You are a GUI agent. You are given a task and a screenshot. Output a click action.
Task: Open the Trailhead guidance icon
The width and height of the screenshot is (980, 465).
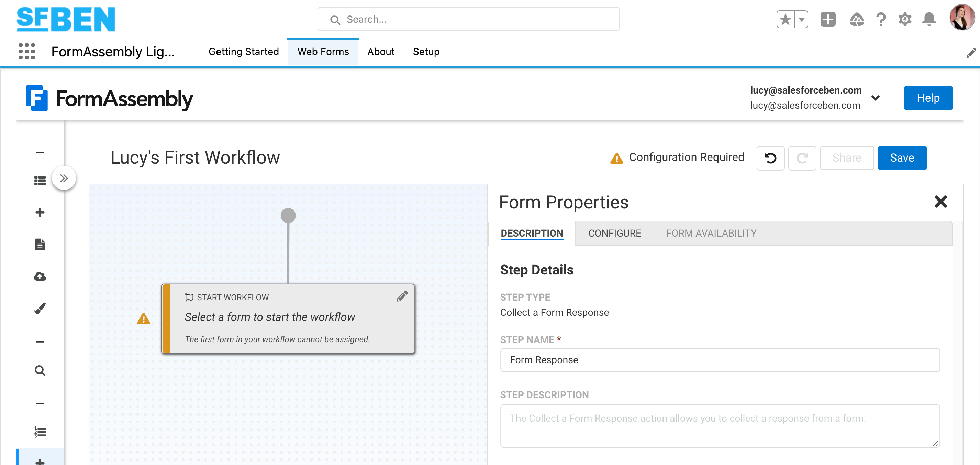coord(856,19)
